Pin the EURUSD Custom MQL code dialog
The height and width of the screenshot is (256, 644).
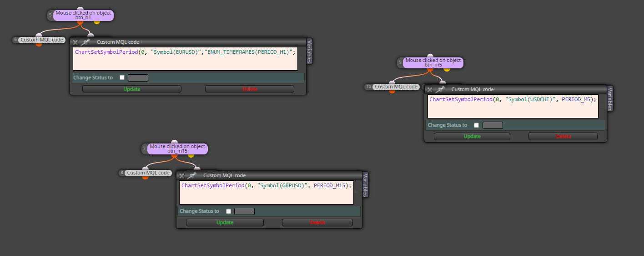coord(85,42)
